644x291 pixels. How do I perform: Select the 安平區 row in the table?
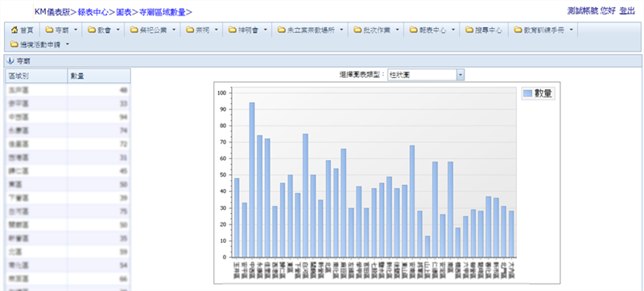[68, 104]
